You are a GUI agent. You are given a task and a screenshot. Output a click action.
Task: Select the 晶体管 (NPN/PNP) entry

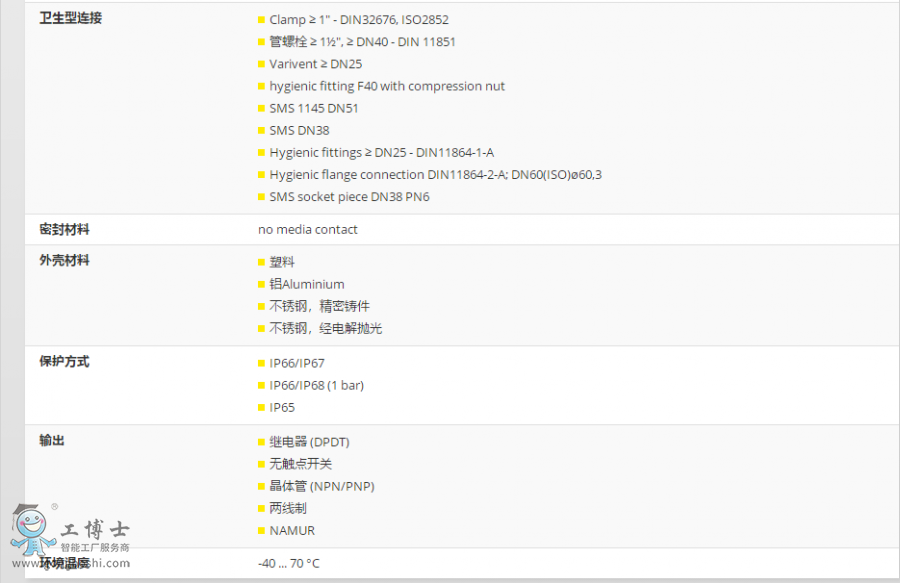[322, 486]
